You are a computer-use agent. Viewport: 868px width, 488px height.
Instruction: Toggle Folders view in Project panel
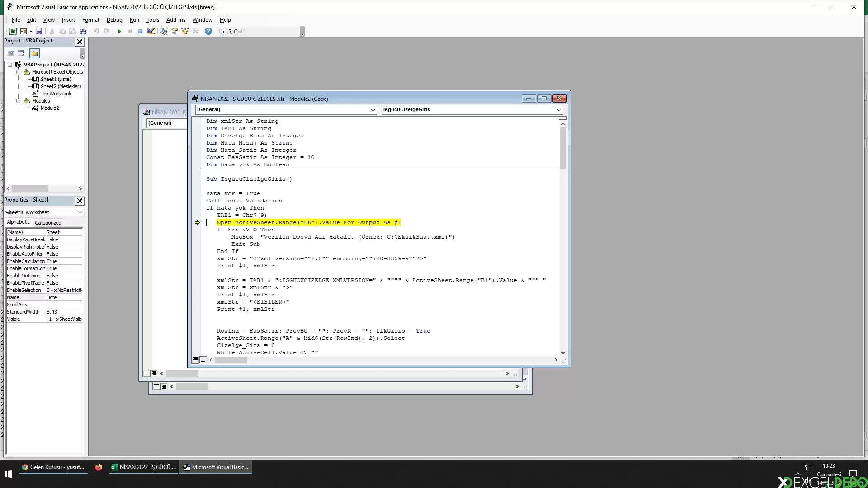tap(34, 53)
